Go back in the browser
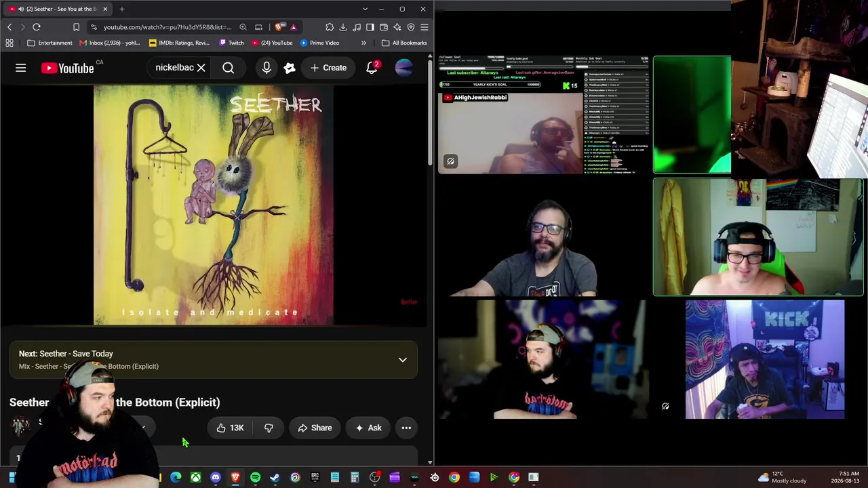The image size is (868, 488). click(x=9, y=27)
